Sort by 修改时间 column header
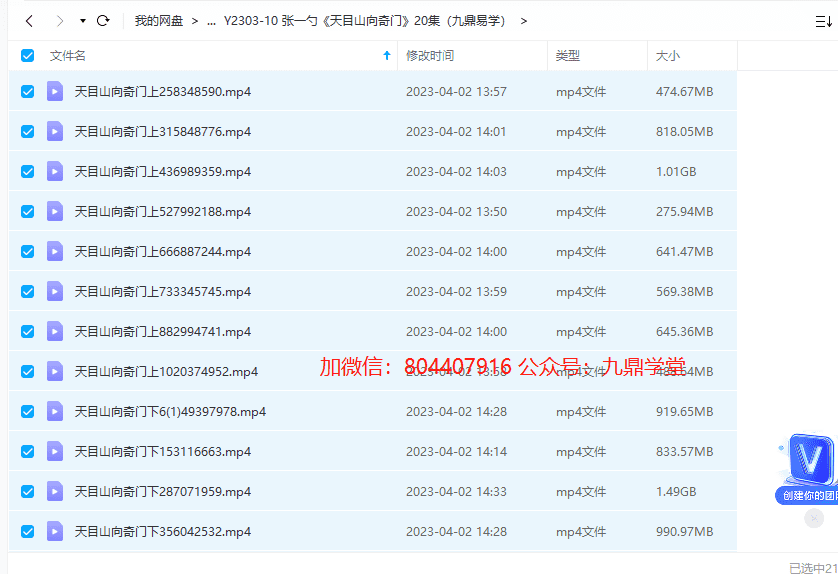838x574 pixels. tap(430, 56)
